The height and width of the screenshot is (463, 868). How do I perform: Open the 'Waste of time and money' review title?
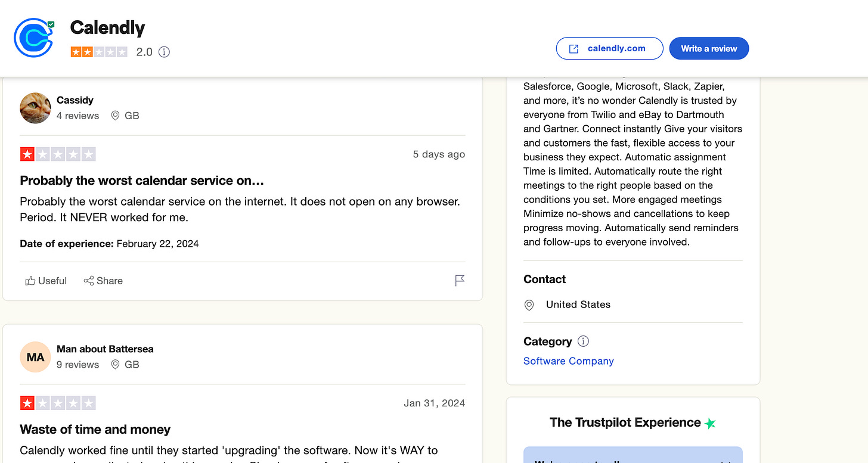pyautogui.click(x=95, y=430)
